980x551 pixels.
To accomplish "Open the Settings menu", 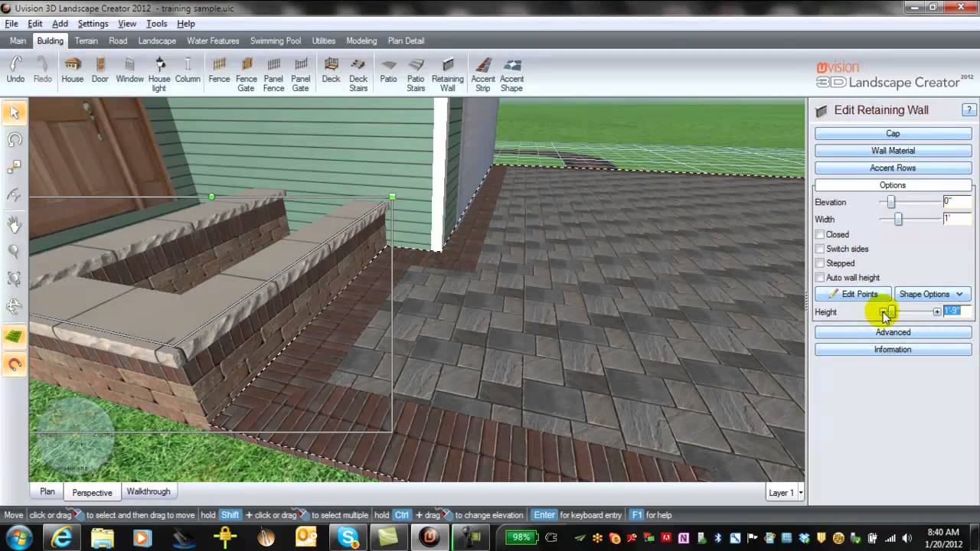I will click(x=93, y=24).
